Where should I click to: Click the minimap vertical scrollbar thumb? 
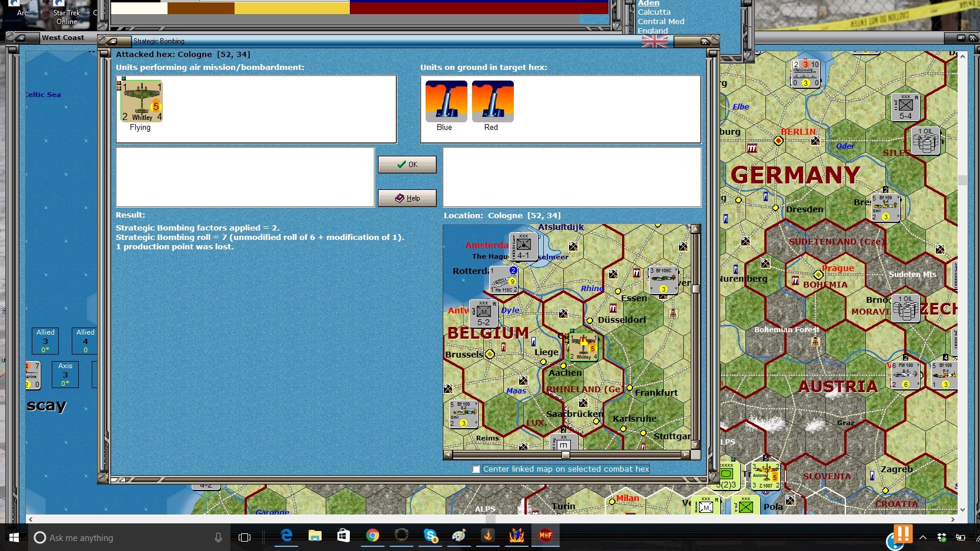pos(695,289)
